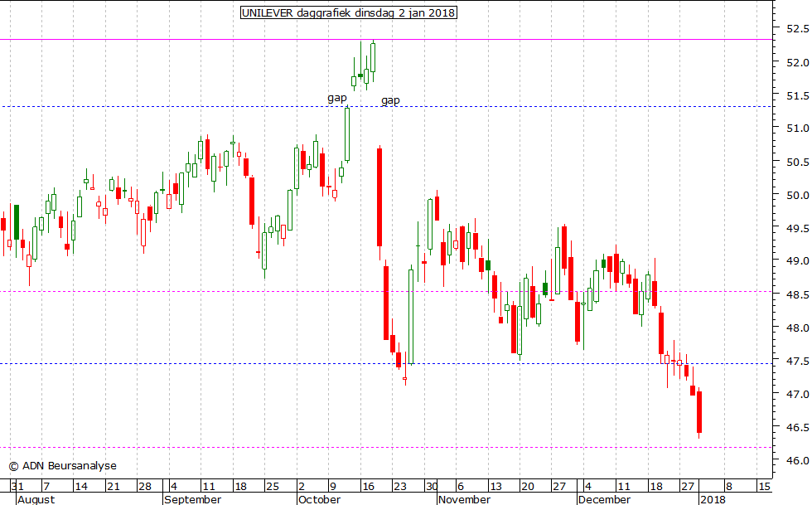Image resolution: width=812 pixels, height=505 pixels.
Task: Click the date label '25' in September
Action: pos(273,486)
